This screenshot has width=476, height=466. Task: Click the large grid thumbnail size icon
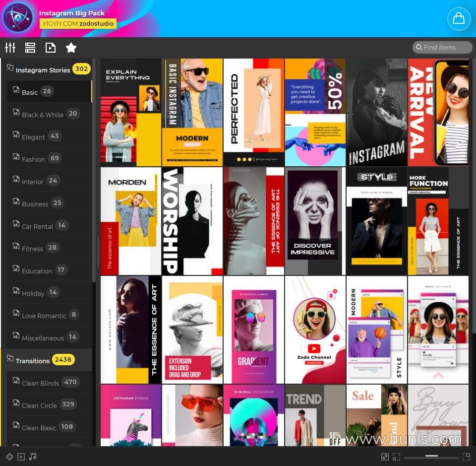point(466,457)
